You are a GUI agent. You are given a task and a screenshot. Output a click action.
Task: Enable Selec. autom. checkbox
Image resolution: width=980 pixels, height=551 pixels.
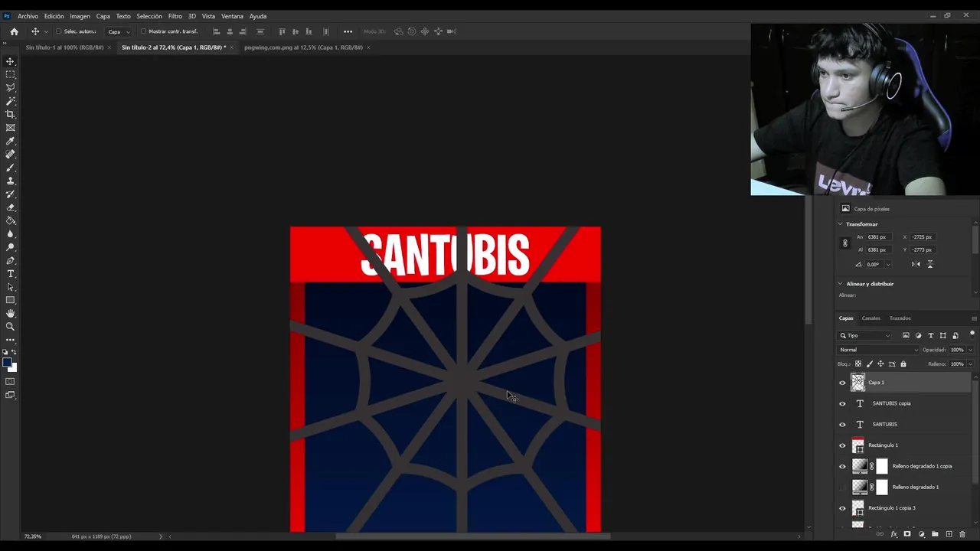[x=58, y=31]
